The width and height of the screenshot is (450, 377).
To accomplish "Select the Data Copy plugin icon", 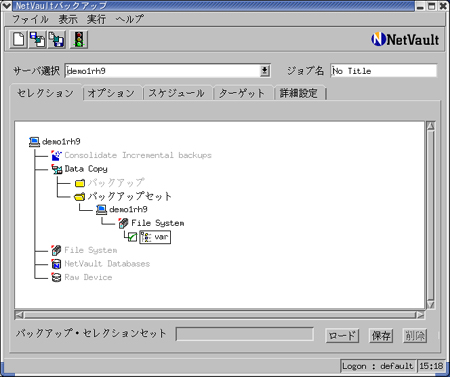I will tap(57, 169).
